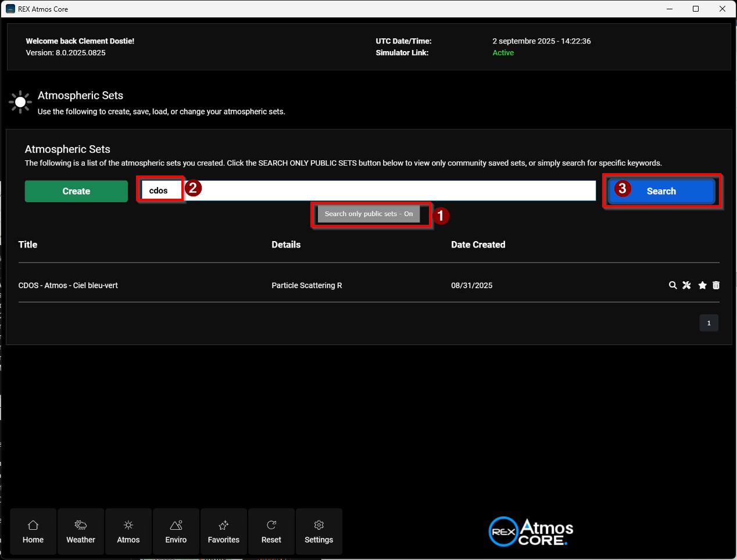
Task: Open the Atmos section
Action: pyautogui.click(x=128, y=532)
